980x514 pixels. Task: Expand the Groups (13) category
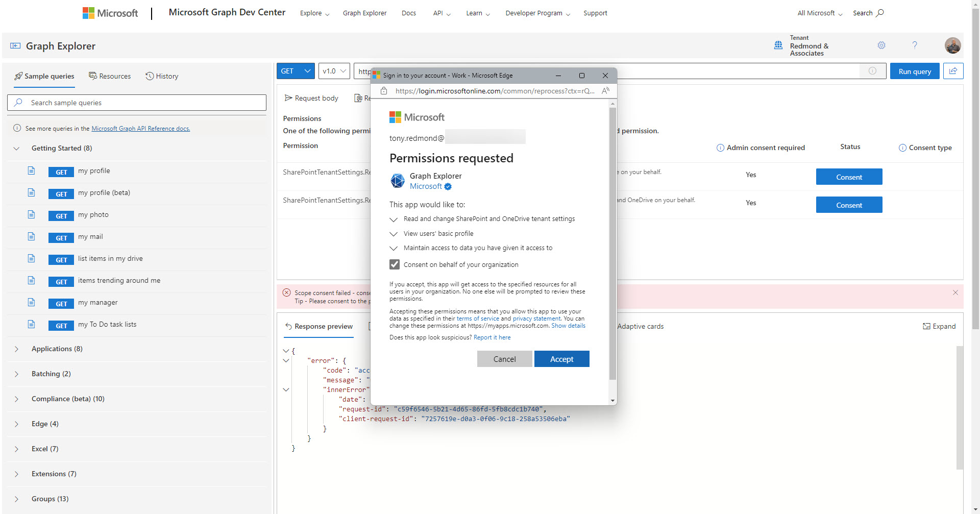point(16,499)
